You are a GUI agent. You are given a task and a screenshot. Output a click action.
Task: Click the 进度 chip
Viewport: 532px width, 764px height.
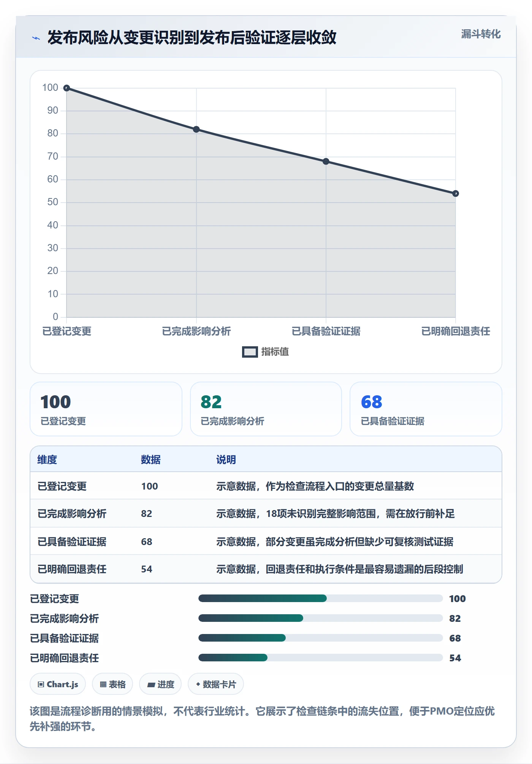point(160,684)
